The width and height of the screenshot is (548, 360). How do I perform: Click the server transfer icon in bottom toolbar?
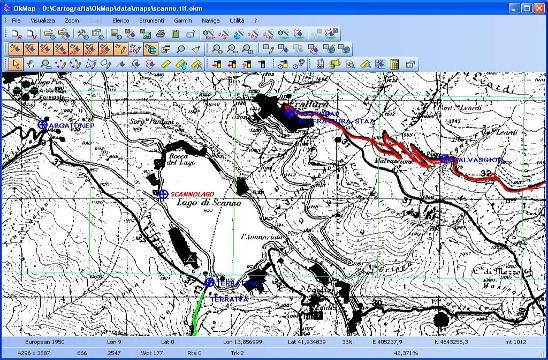point(320,64)
